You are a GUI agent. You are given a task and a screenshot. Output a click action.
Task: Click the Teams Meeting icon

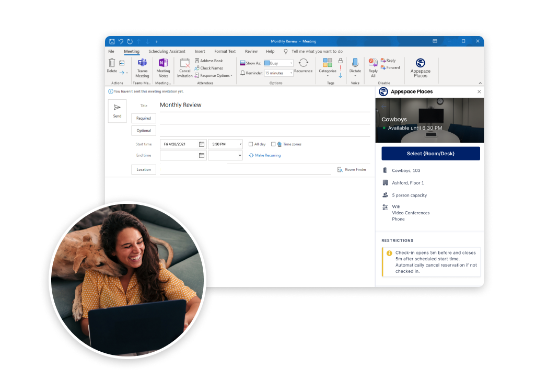(x=142, y=63)
